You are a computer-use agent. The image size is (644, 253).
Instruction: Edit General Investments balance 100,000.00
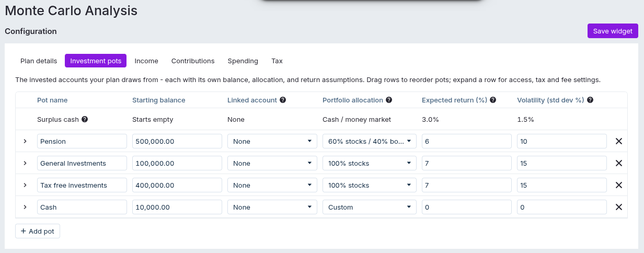click(177, 163)
